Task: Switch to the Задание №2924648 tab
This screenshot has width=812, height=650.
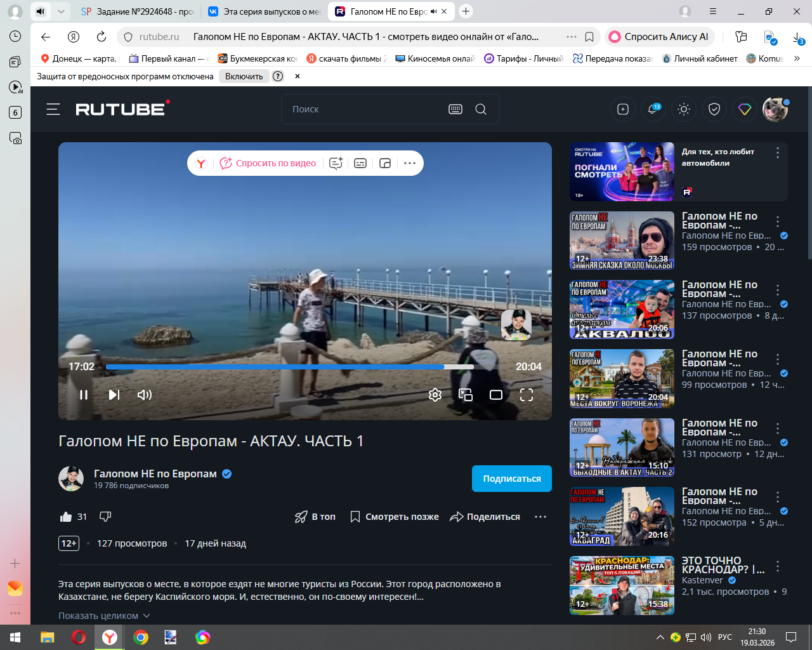Action: 138,11
